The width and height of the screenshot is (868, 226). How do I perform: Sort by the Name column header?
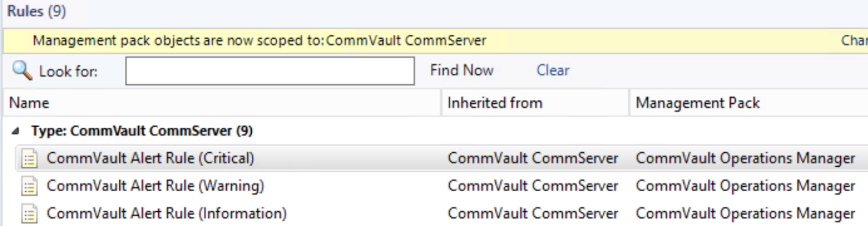29,103
